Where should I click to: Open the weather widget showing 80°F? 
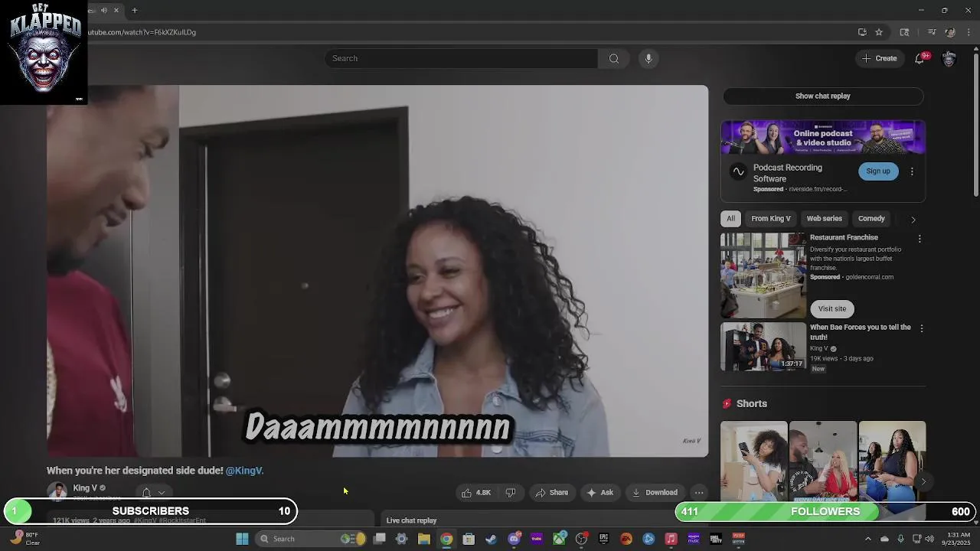pos(24,539)
